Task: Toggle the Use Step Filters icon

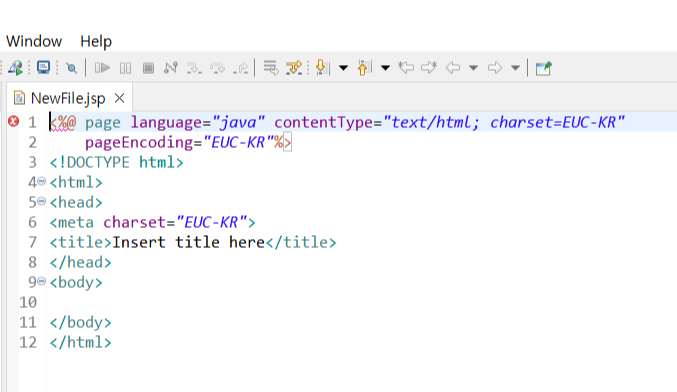Action: tap(294, 68)
